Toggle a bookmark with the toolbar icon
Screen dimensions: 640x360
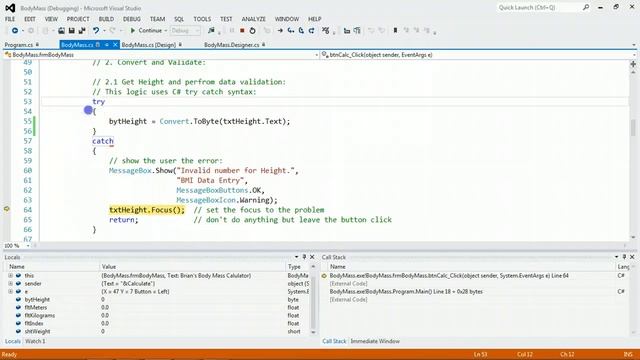tap(395, 31)
